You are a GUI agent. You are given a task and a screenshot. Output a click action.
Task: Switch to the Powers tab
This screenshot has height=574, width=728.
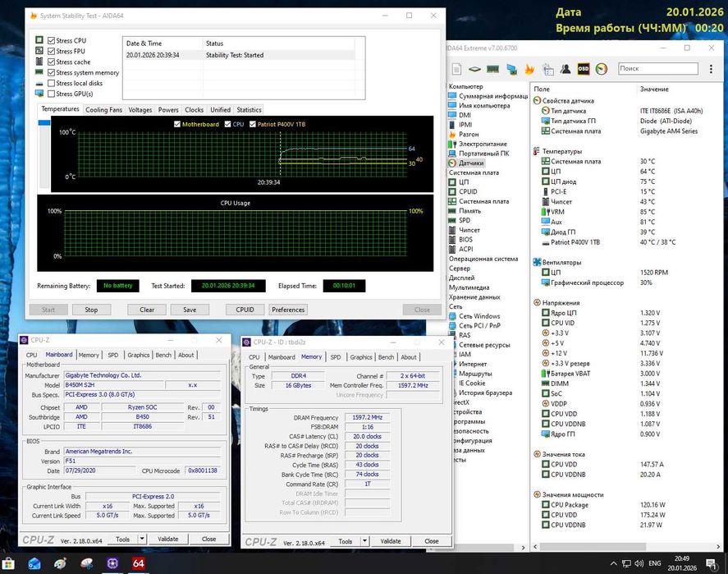(168, 110)
